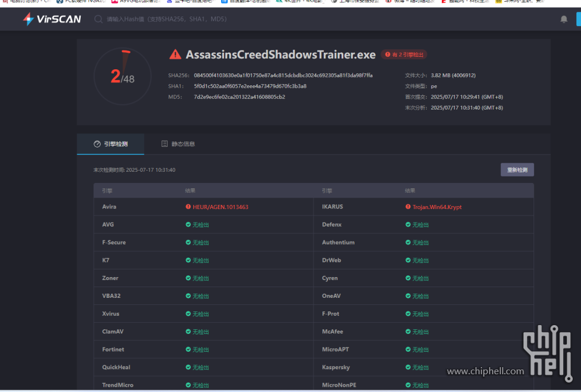Click the green check icon for F-Secure
This screenshot has width=581, height=392.
(189, 242)
